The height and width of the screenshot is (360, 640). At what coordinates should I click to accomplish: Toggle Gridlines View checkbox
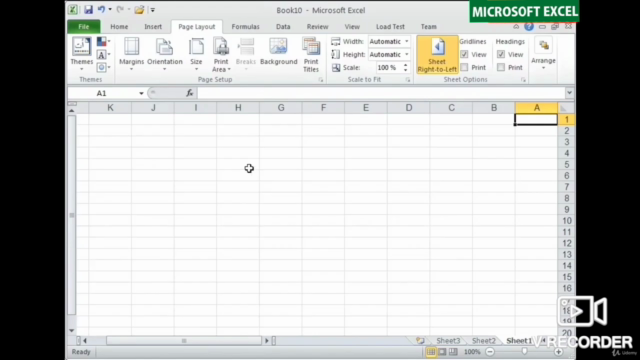pyautogui.click(x=464, y=54)
